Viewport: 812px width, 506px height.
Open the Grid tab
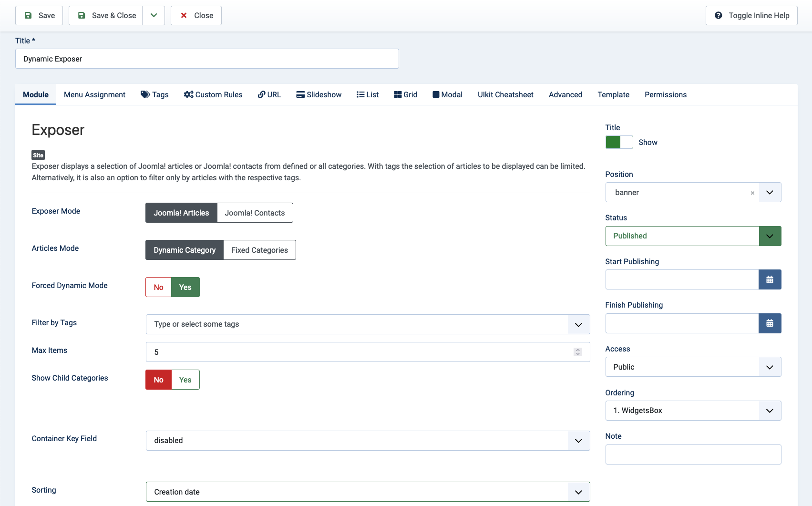coord(405,94)
